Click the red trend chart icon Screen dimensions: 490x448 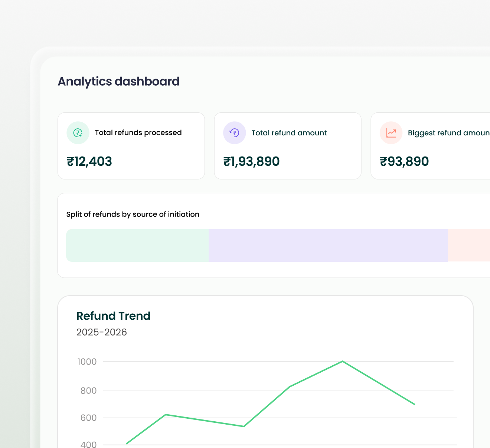pos(391,133)
